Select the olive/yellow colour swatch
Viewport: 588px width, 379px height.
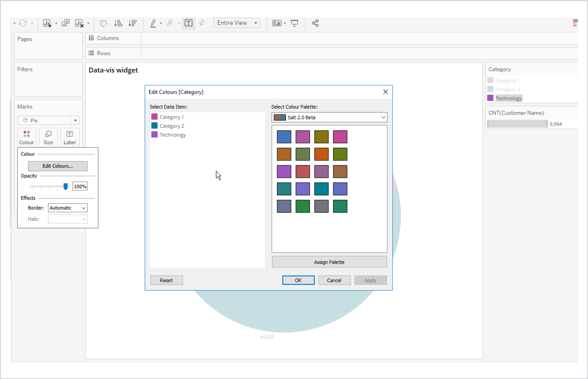(321, 136)
